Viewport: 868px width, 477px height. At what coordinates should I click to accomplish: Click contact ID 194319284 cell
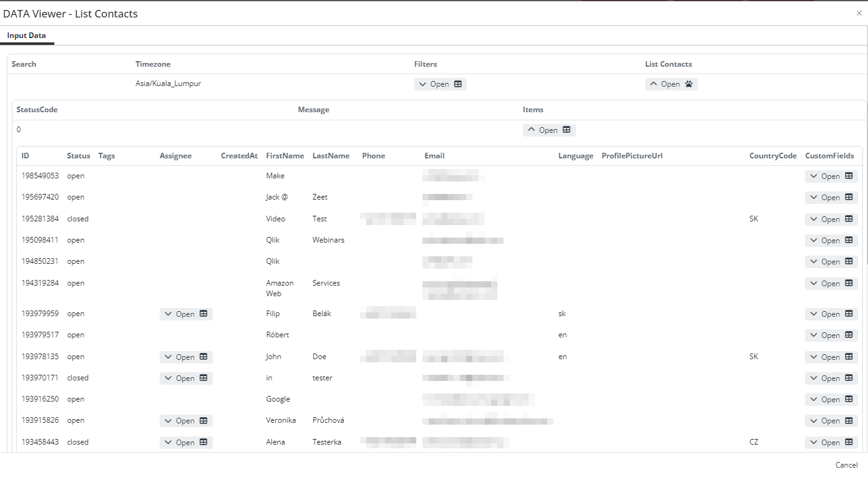pyautogui.click(x=40, y=283)
